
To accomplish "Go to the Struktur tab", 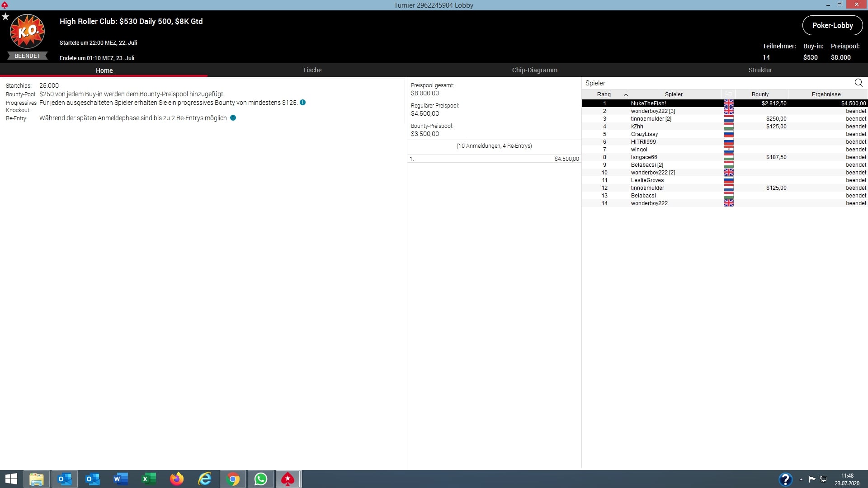I will tap(760, 70).
